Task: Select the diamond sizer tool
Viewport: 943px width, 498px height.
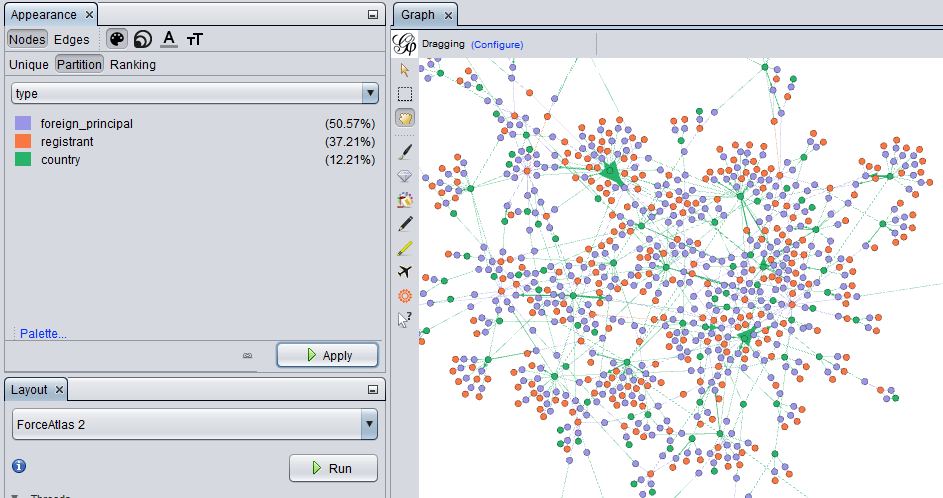Action: pos(405,176)
